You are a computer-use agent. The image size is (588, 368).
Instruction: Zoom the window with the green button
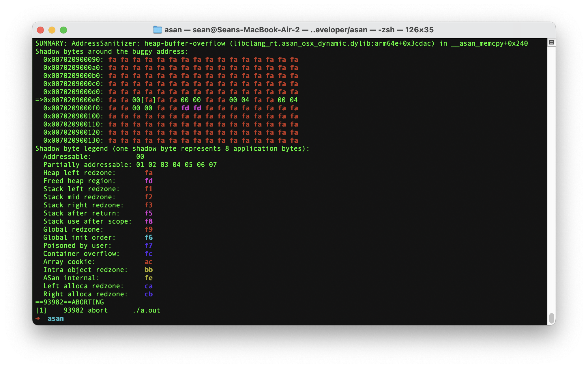[63, 30]
